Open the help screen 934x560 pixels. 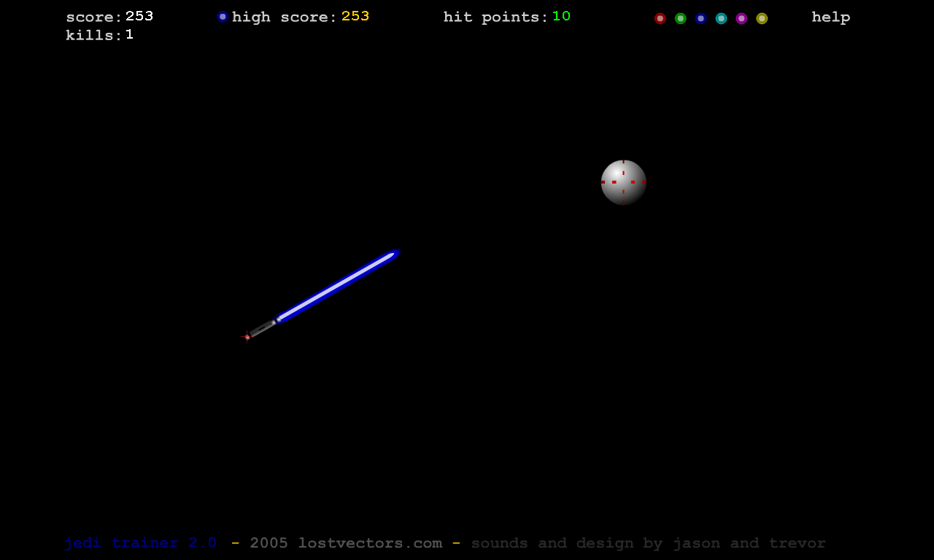831,17
